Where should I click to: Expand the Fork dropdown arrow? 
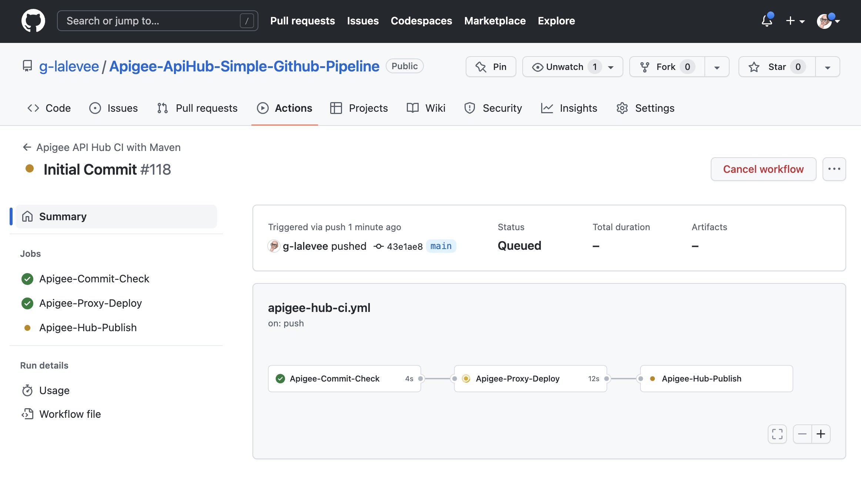pyautogui.click(x=717, y=67)
